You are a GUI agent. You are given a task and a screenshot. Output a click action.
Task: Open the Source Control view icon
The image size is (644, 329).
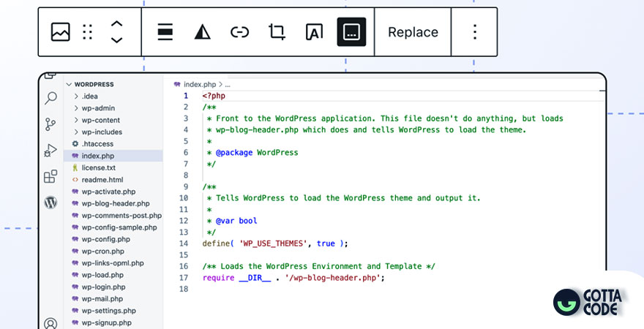click(x=50, y=124)
